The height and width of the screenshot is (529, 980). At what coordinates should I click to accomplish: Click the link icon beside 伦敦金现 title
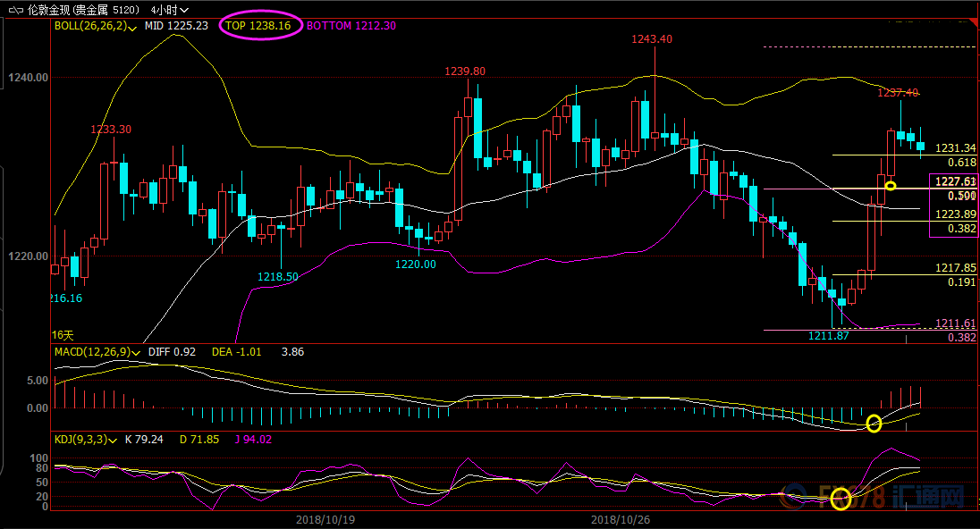click(x=13, y=9)
